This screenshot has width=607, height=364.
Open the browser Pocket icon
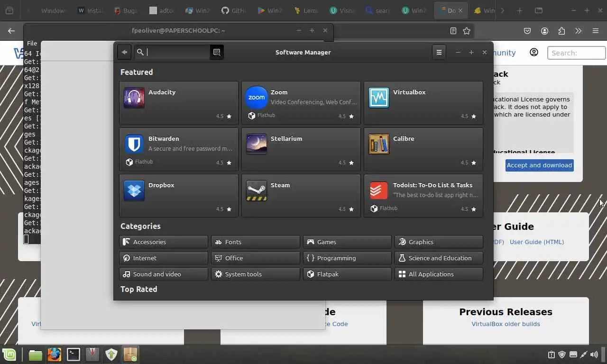click(527, 31)
